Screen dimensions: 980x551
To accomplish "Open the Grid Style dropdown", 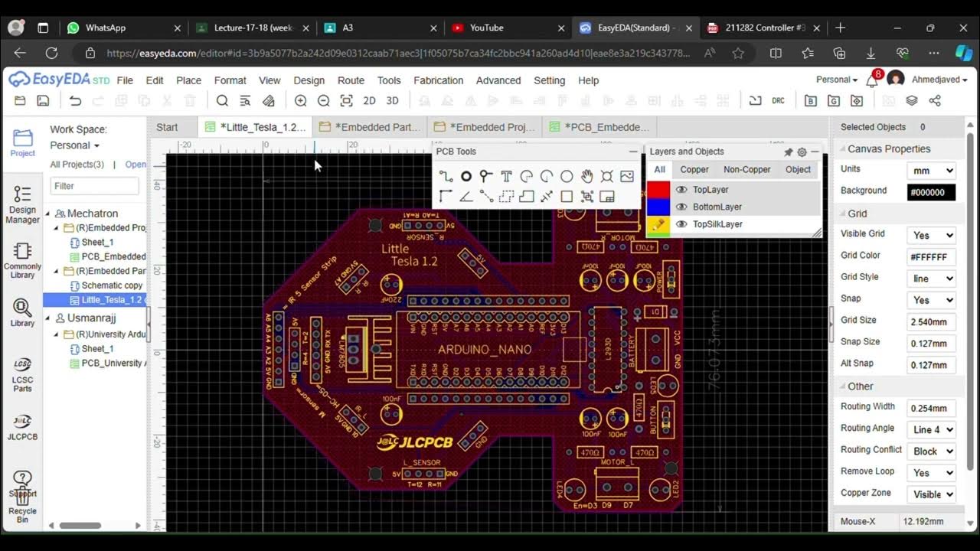I will [931, 279].
